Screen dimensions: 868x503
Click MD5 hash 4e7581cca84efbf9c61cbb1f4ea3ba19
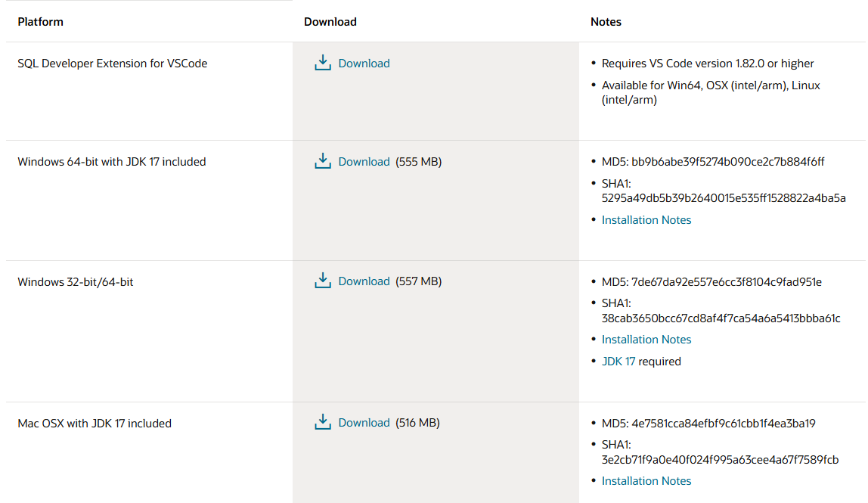724,424
